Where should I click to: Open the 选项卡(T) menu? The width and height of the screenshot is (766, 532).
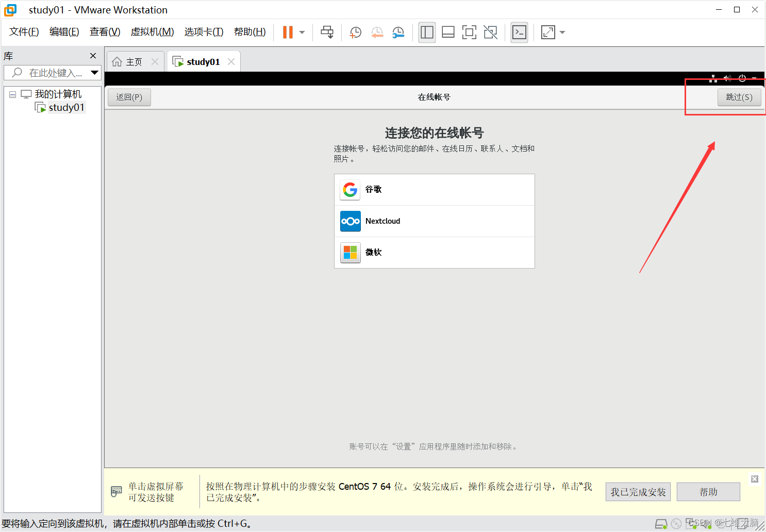click(x=204, y=32)
